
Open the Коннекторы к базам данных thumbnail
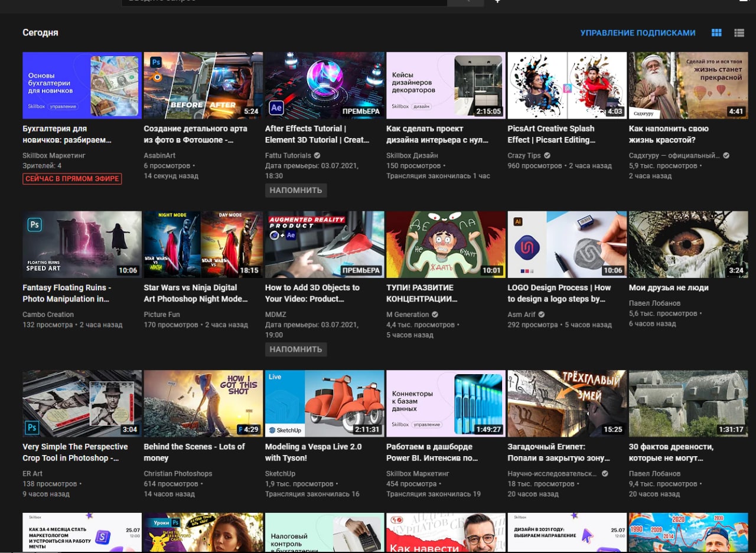446,404
